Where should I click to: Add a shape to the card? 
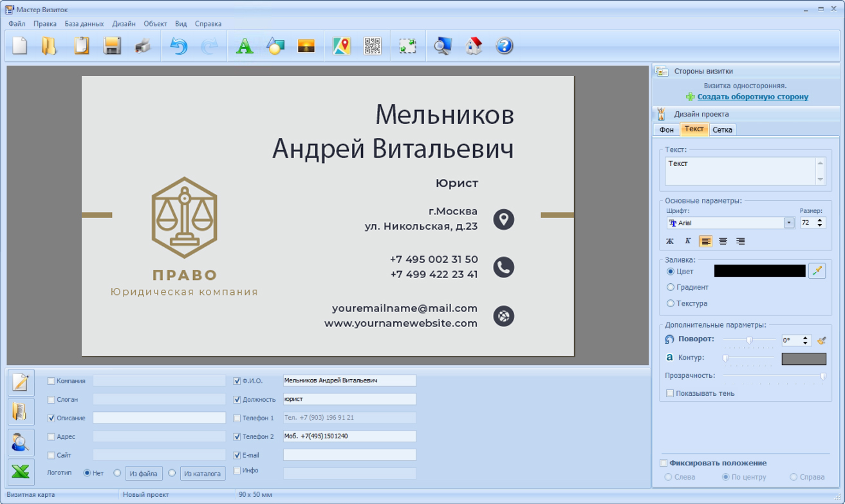point(275,46)
